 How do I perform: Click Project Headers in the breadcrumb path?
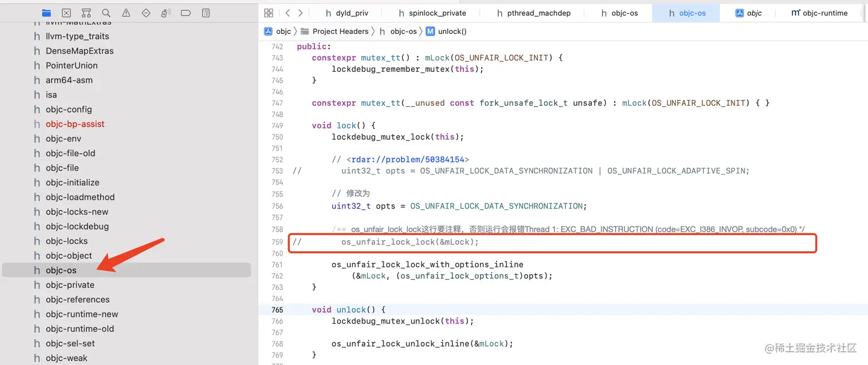tap(334, 31)
